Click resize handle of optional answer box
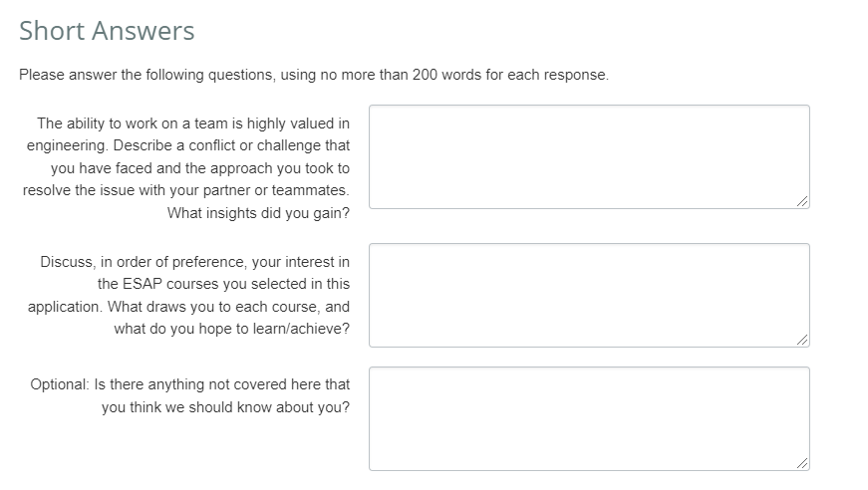 click(x=802, y=463)
